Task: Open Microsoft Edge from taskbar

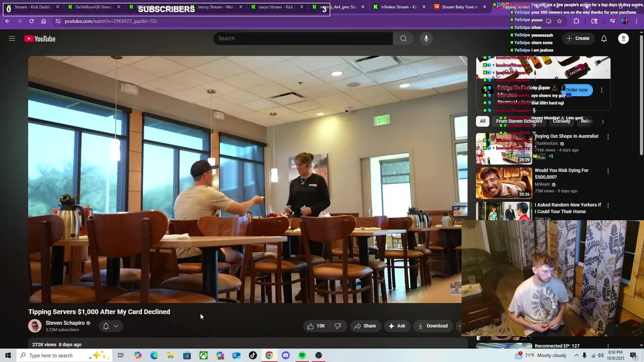Action: click(x=154, y=355)
